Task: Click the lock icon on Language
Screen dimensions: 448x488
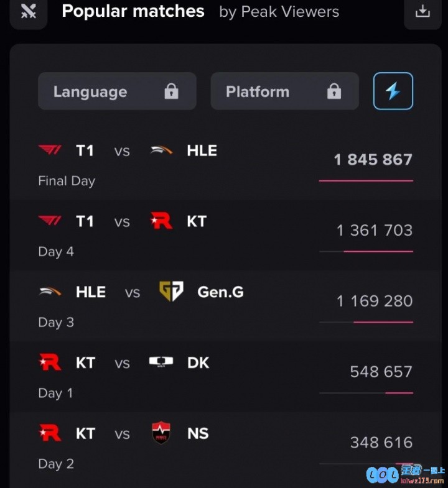Action: tap(171, 91)
